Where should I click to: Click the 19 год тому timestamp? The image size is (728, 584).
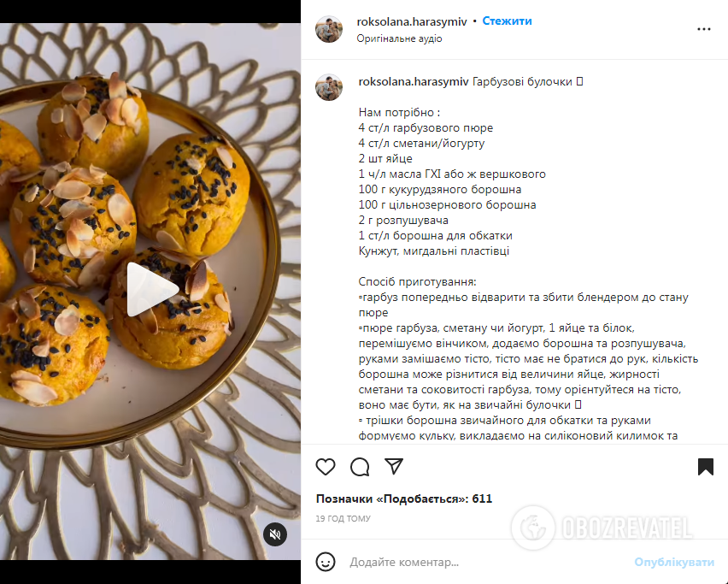[x=343, y=518]
